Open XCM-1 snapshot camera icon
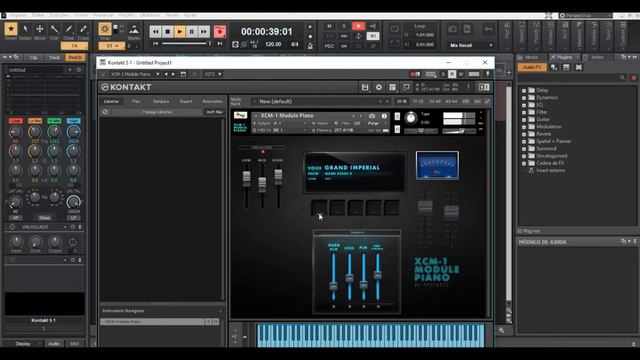The height and width of the screenshot is (360, 640). pos(372,116)
